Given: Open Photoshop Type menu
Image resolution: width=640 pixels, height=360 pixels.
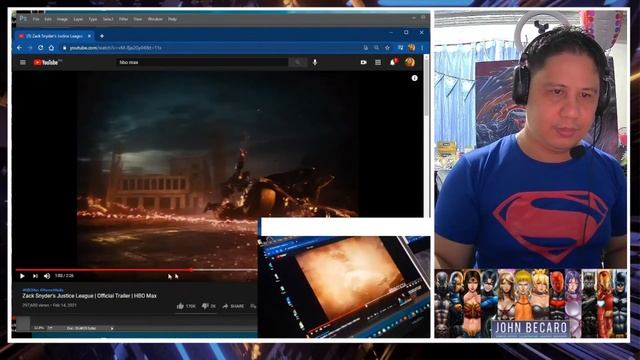Looking at the screenshot, I should [93, 19].
